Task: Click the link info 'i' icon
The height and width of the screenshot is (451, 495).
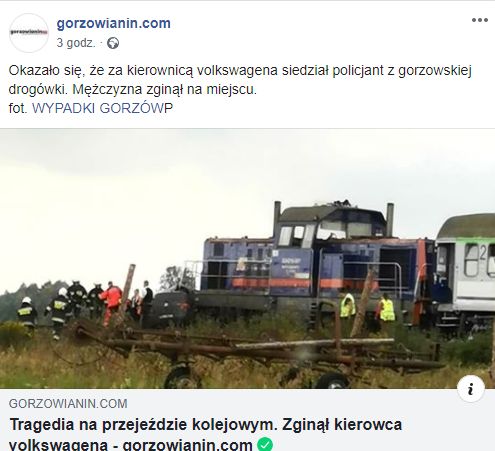Action: click(471, 389)
